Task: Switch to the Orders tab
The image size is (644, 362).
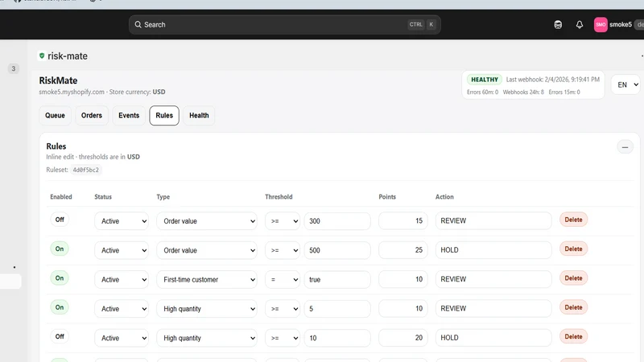Action: (92, 115)
